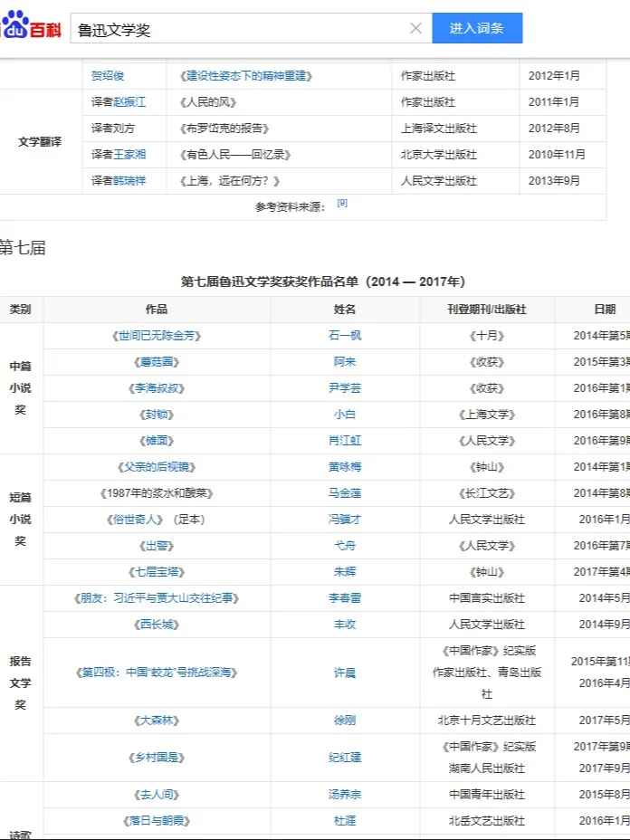Open the 《七层宝塔》 work link
The width and height of the screenshot is (630, 840).
[x=157, y=572]
